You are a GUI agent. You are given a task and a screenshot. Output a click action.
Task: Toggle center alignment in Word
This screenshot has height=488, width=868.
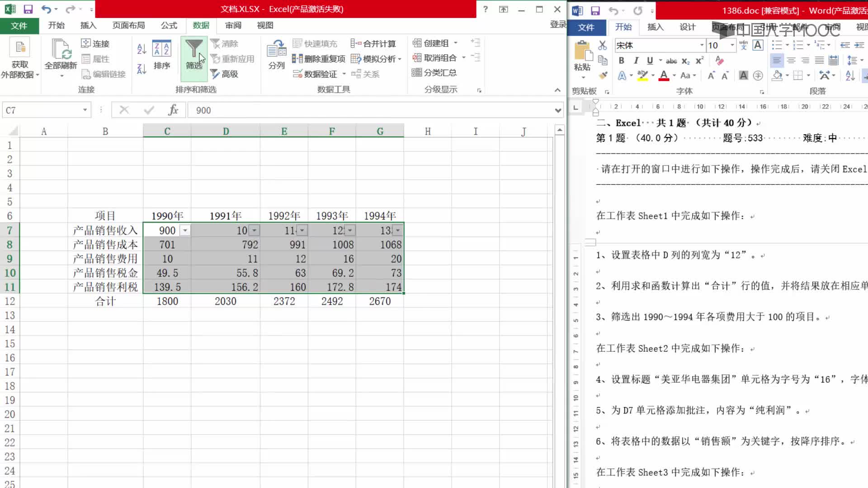791,60
